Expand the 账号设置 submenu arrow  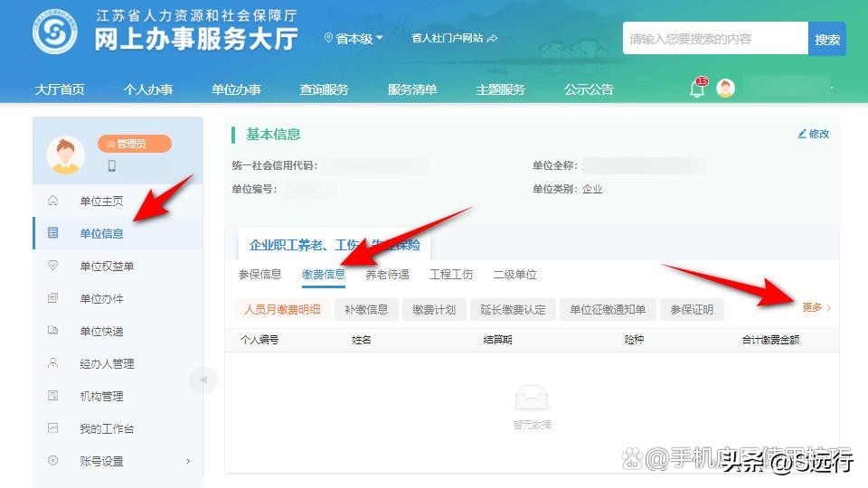tap(188, 461)
